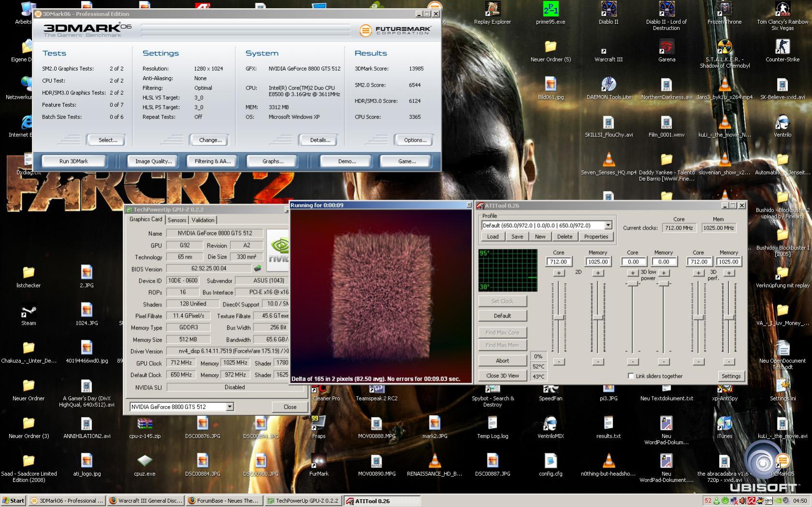Click the 3D low power Core slider thumb

[x=633, y=284]
